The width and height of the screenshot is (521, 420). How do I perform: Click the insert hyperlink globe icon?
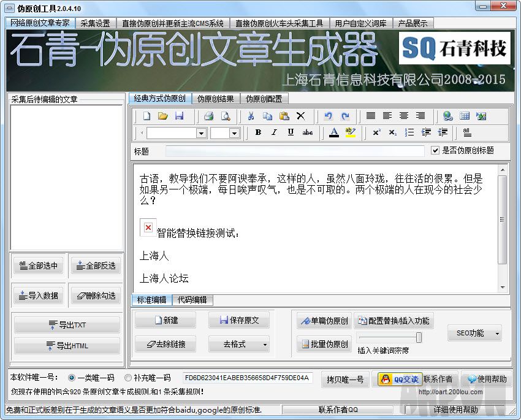click(x=448, y=116)
